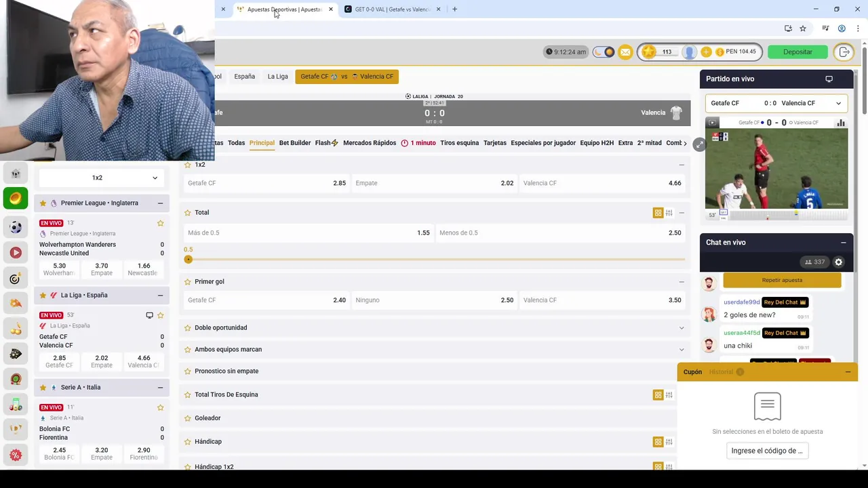The image size is (868, 488).
Task: Bet on Getafe CF at 2.85 in 1x2
Action: click(267, 183)
